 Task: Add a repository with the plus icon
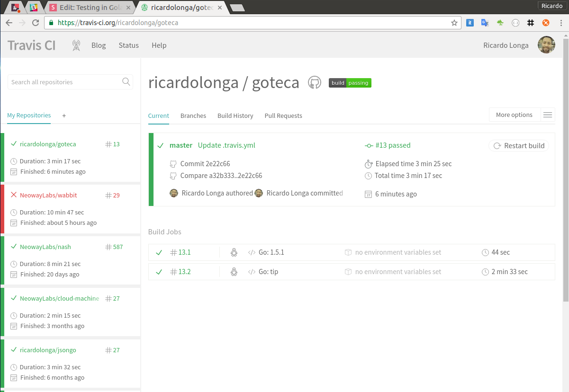click(x=64, y=116)
